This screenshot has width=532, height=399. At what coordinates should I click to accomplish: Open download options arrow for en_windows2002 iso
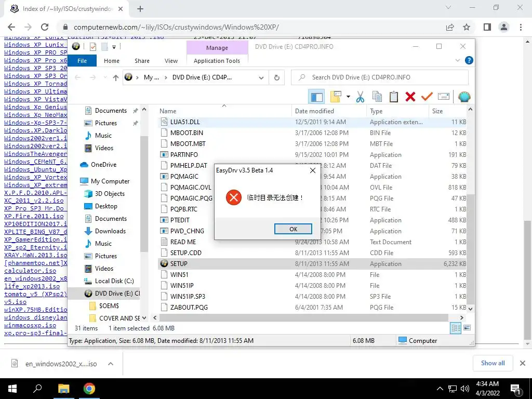(110, 364)
